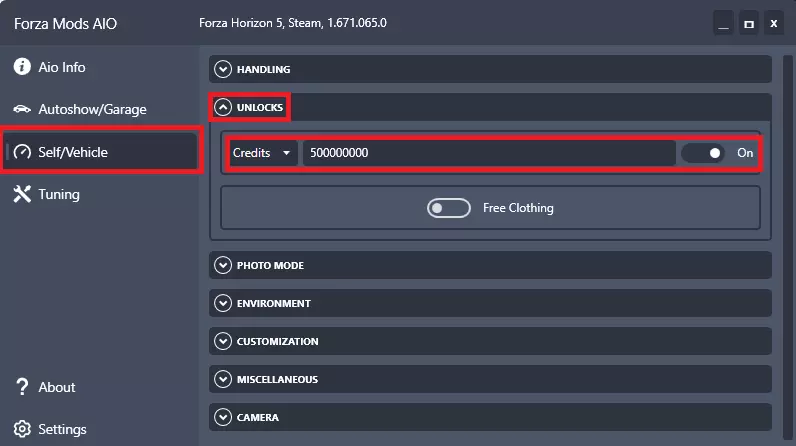Expand the PHOTO MODE section header

click(x=490, y=265)
